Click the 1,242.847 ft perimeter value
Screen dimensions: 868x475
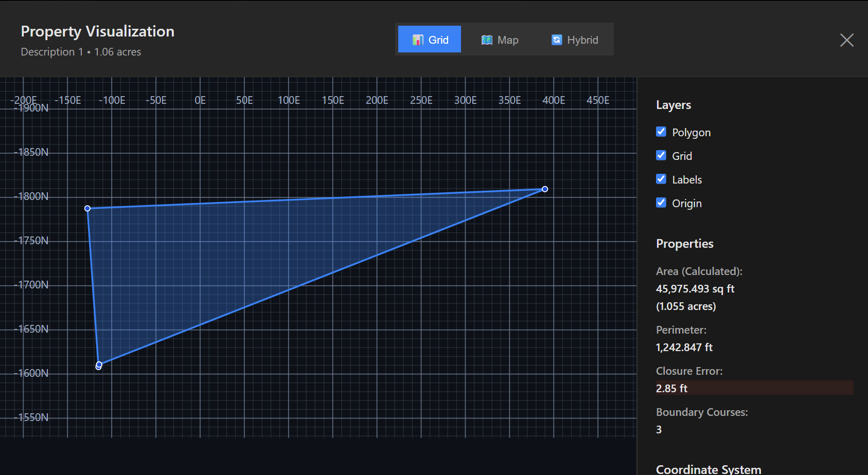pos(684,348)
